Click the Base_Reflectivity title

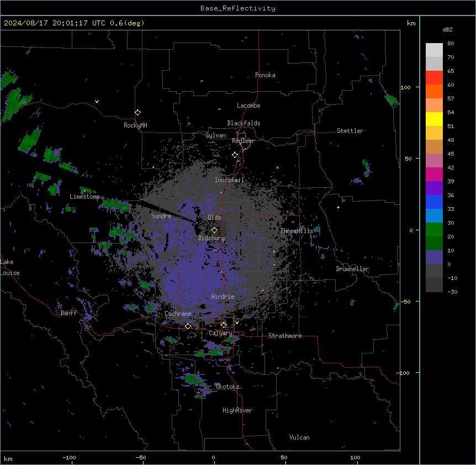pos(238,8)
